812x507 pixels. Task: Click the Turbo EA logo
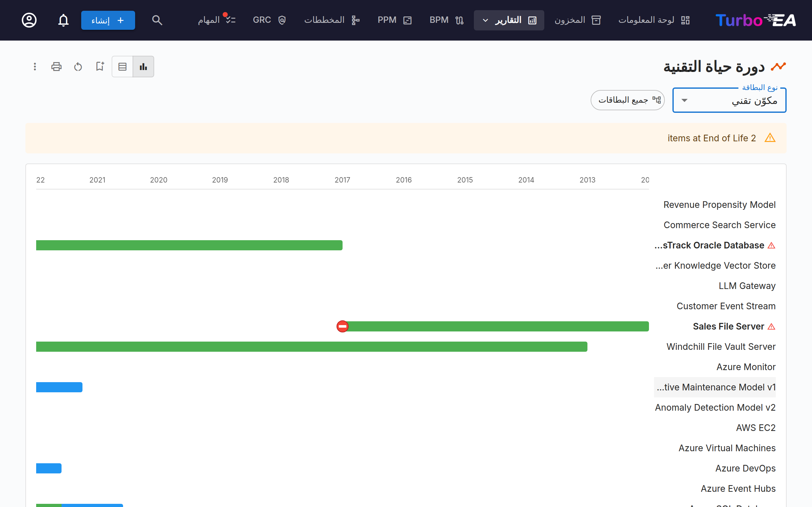pos(756,20)
